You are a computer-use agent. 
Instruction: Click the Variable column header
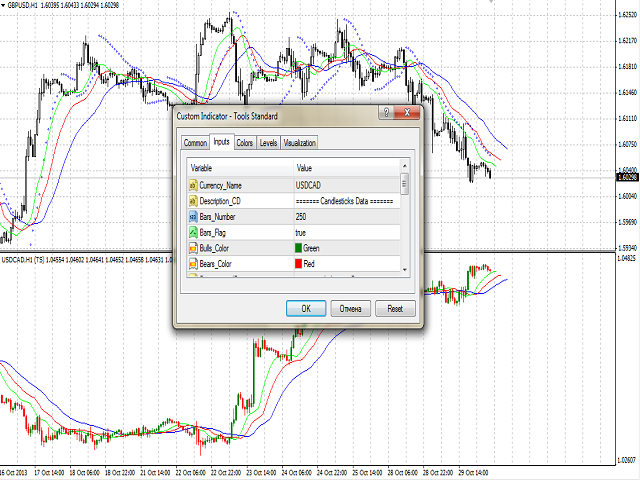point(240,168)
